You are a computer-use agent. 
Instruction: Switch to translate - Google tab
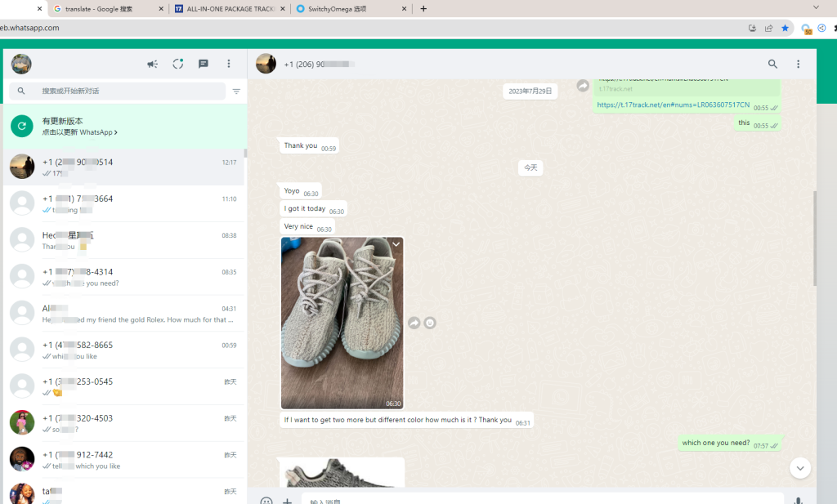pyautogui.click(x=106, y=9)
